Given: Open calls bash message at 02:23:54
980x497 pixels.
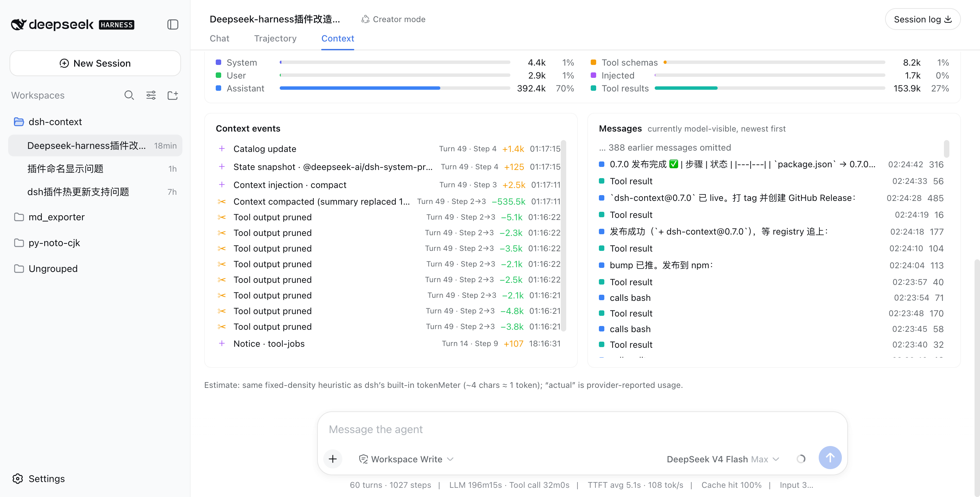Looking at the screenshot, I should coord(771,298).
